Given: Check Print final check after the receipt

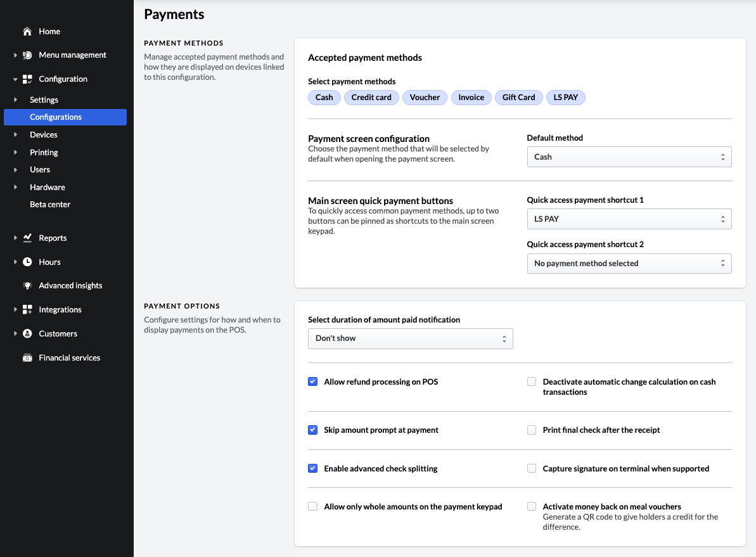Looking at the screenshot, I should pos(532,430).
